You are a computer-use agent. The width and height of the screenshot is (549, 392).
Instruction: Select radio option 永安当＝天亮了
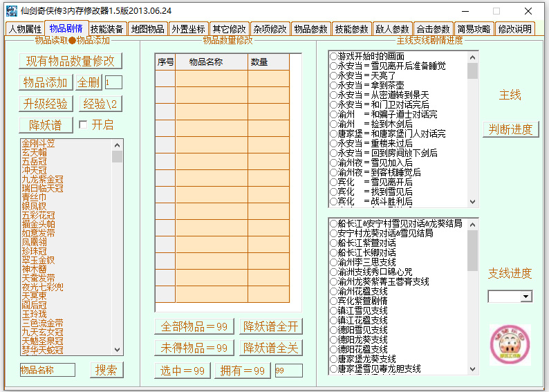coord(333,76)
